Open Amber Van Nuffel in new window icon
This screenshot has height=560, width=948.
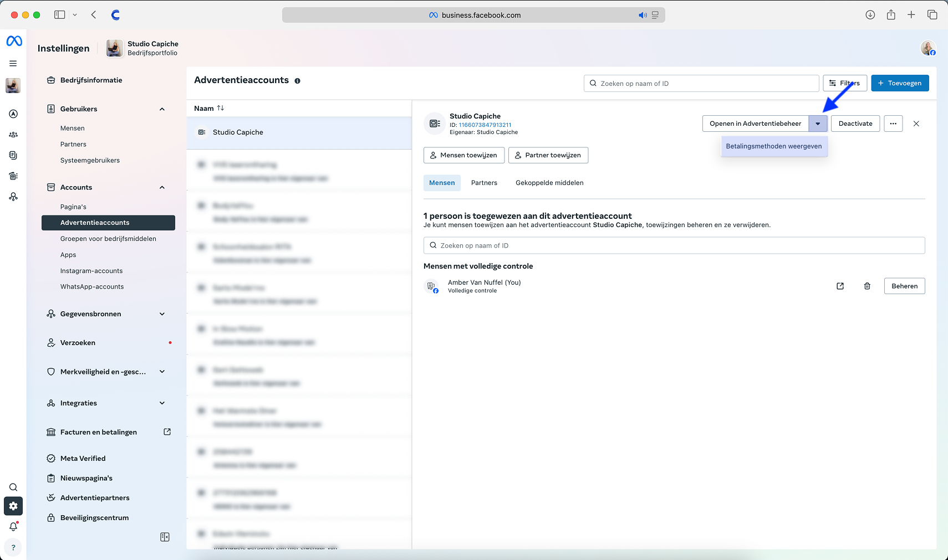pyautogui.click(x=840, y=286)
